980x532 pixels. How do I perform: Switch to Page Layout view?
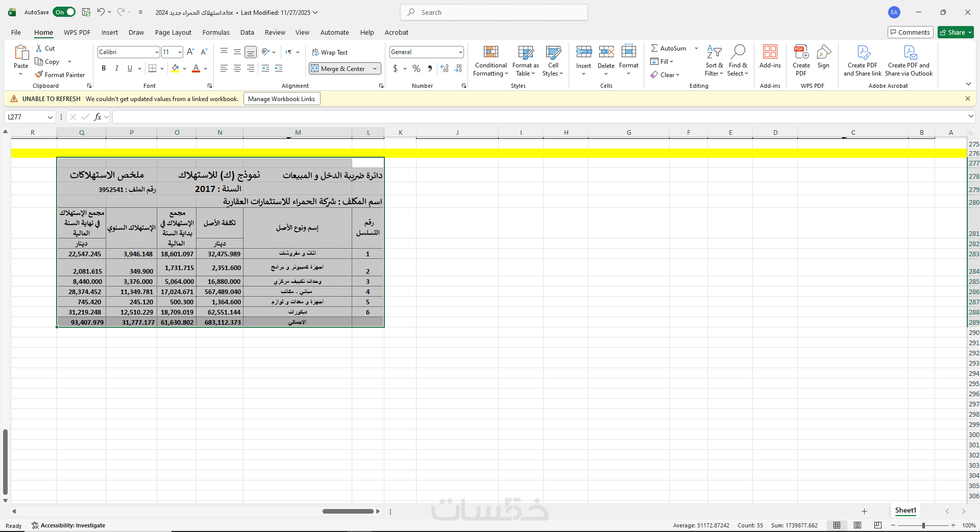click(857, 525)
